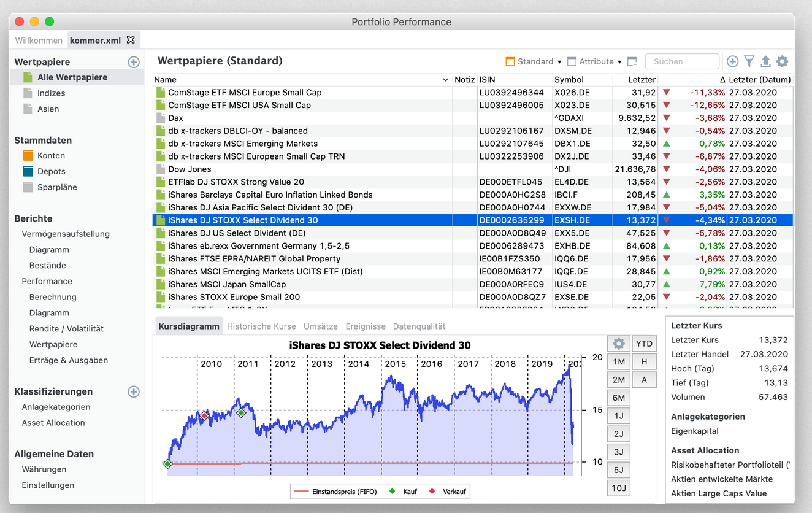
Task: Sort by the ISIN column header
Action: click(x=515, y=80)
